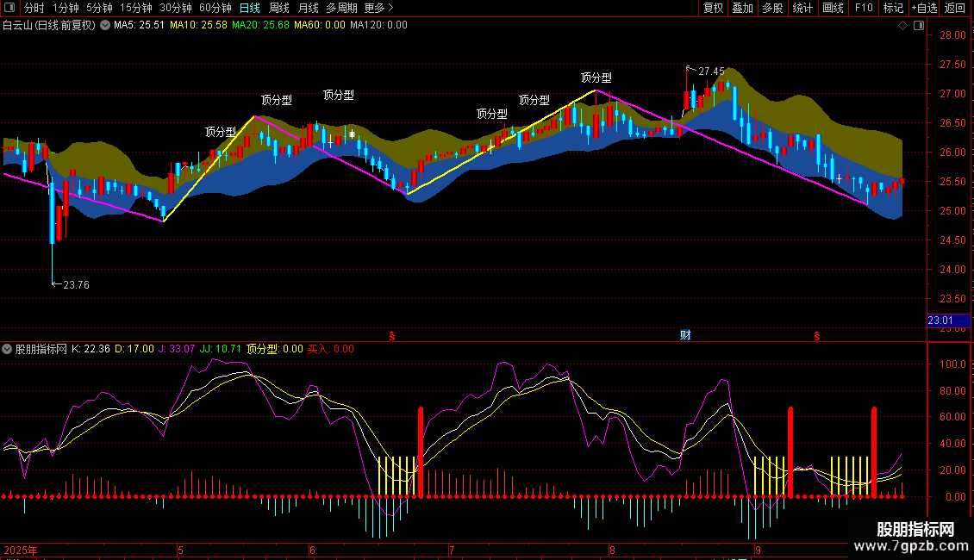The width and height of the screenshot is (974, 560).
Task: Click the blue 23.01 price label
Action: point(948,320)
